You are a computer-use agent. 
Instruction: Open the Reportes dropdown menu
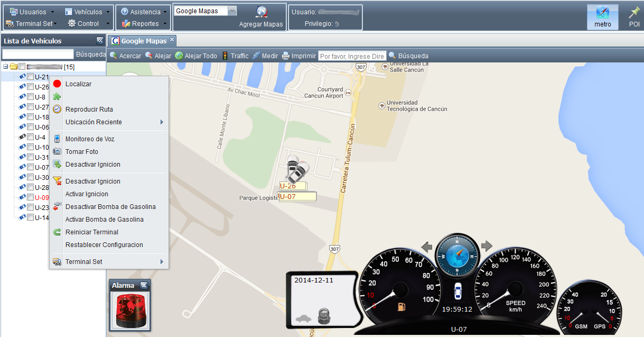tap(145, 24)
